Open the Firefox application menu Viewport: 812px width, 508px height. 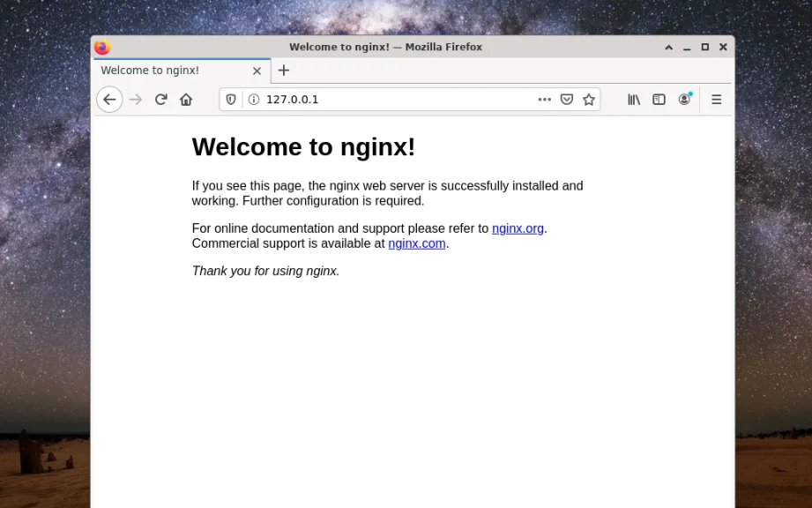[716, 99]
